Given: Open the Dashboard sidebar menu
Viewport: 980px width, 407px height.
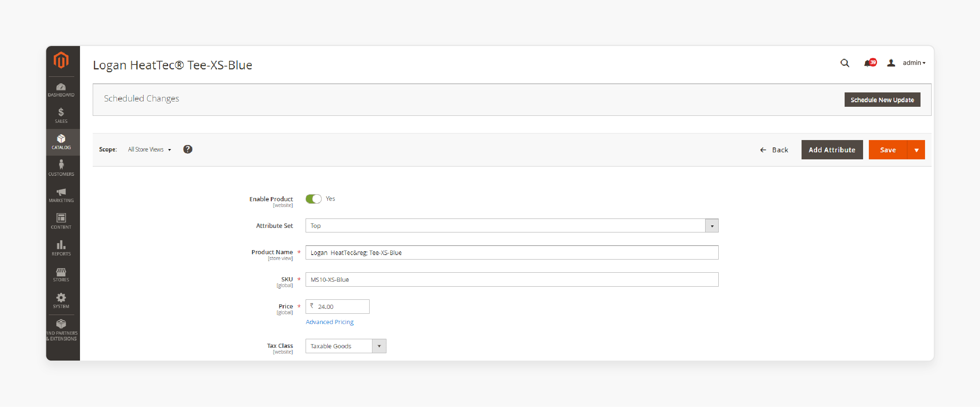Looking at the screenshot, I should [61, 90].
